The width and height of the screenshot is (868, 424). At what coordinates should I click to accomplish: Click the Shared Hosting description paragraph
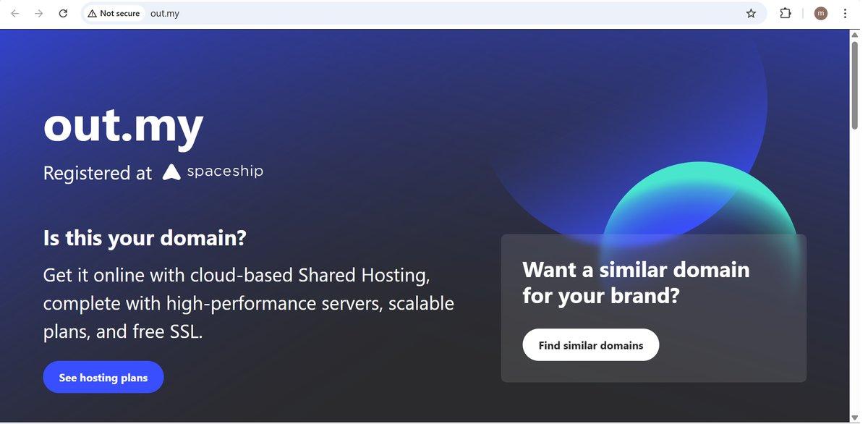249,303
